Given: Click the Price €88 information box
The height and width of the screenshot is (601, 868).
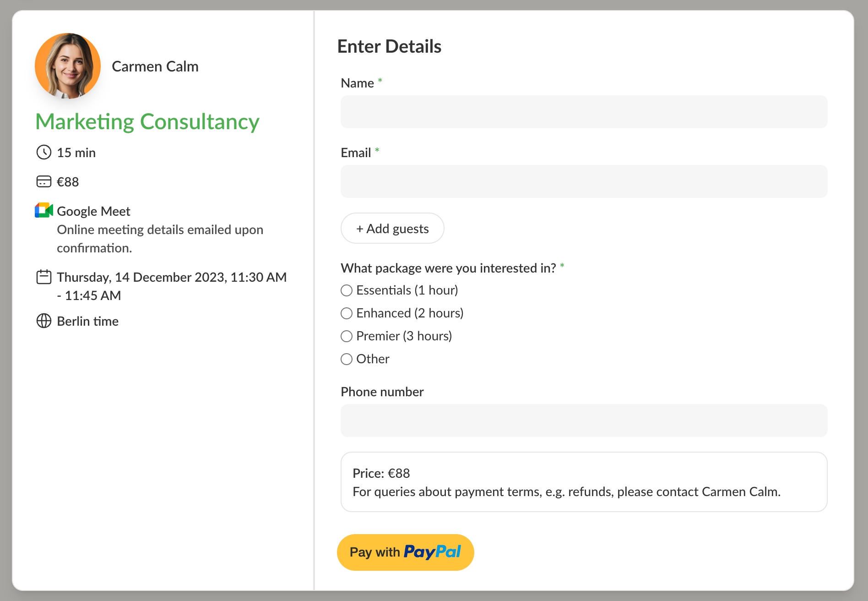Looking at the screenshot, I should point(584,482).
